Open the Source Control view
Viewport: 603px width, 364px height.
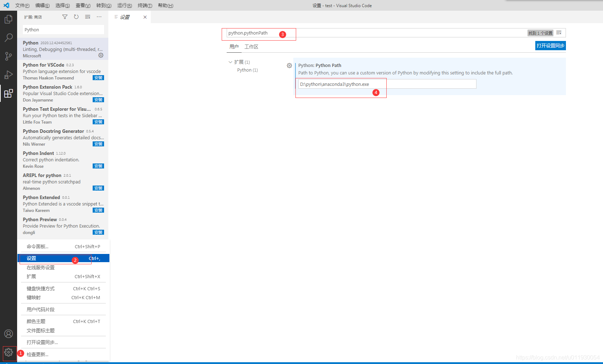coord(9,56)
